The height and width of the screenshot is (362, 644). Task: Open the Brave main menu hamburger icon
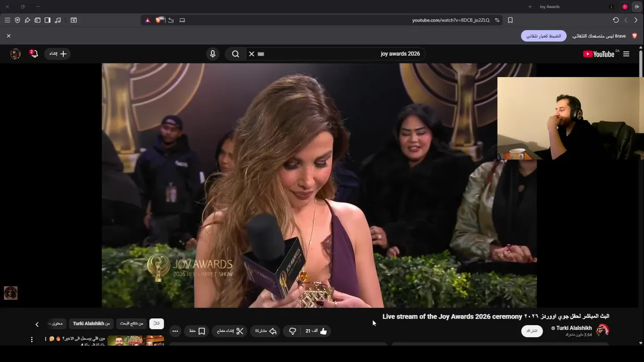point(7,20)
